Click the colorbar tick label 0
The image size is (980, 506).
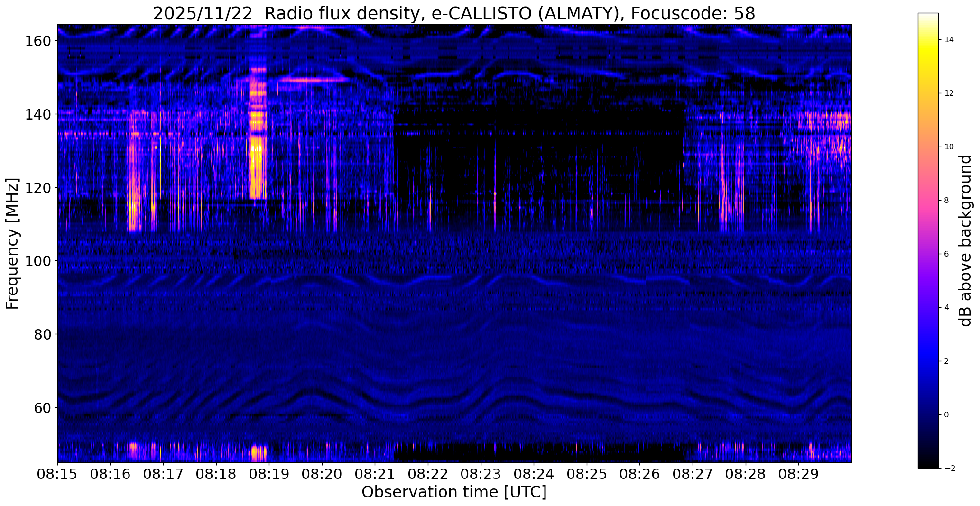[946, 415]
